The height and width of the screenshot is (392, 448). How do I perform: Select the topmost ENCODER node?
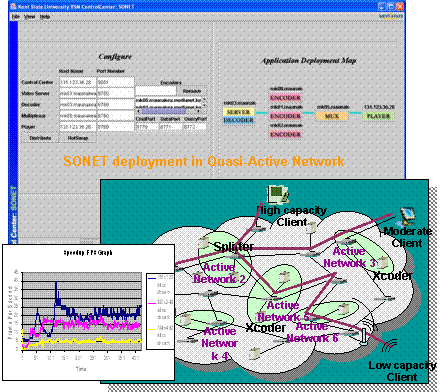pos(285,98)
